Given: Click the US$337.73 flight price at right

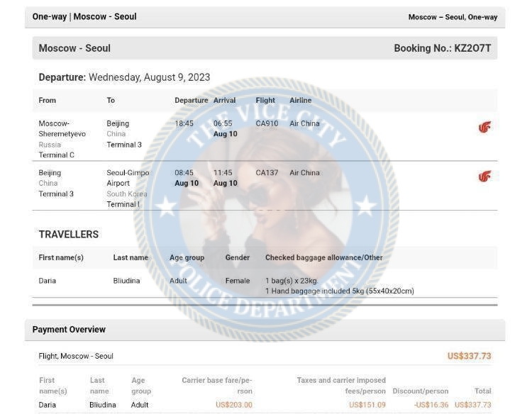Looking at the screenshot, I should tap(470, 356).
